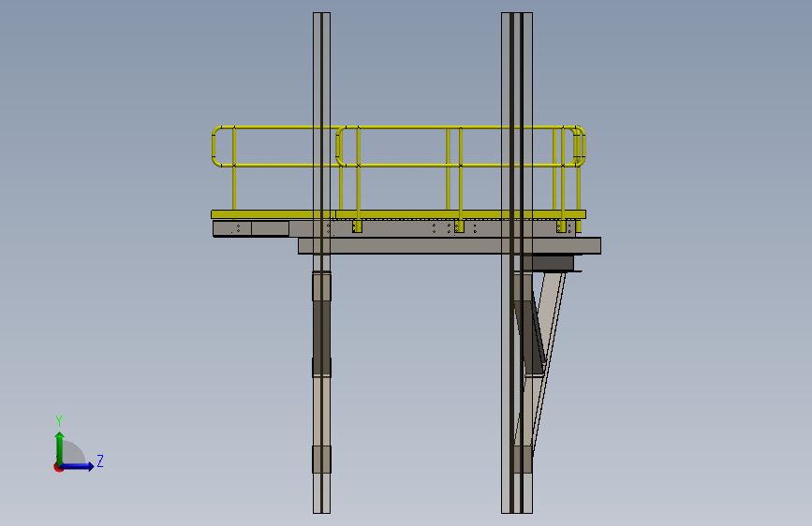This screenshot has height=526, width=812.
Task: Click the "Z" axis label
Action: (x=100, y=460)
